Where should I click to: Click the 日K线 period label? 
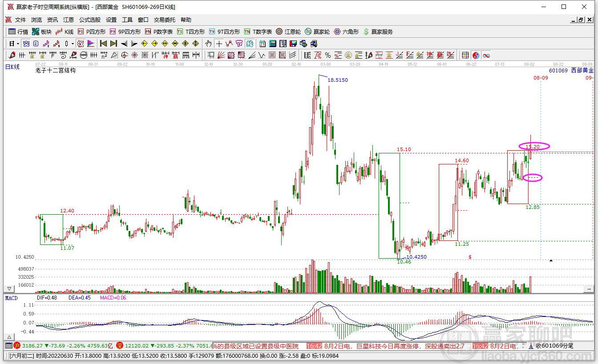pos(12,67)
